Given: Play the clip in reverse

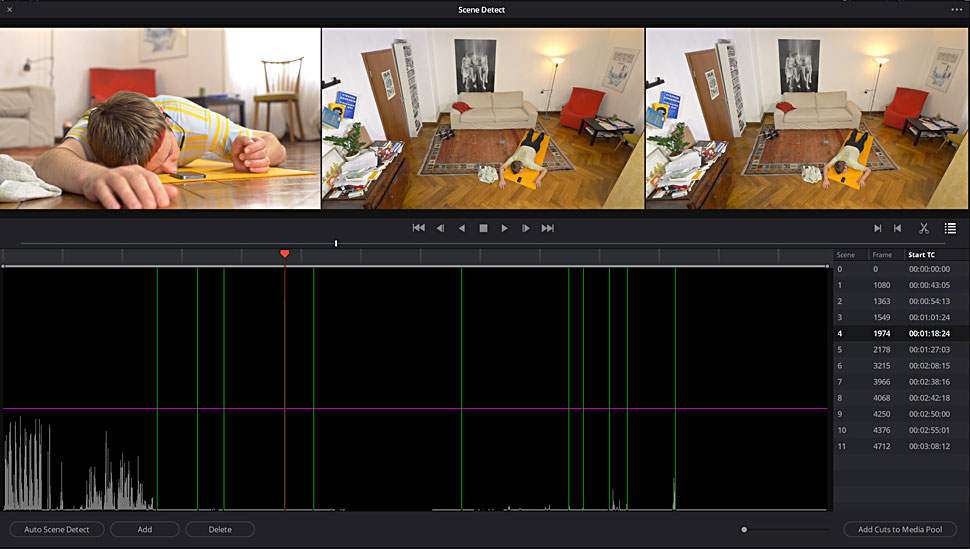Looking at the screenshot, I should point(461,228).
